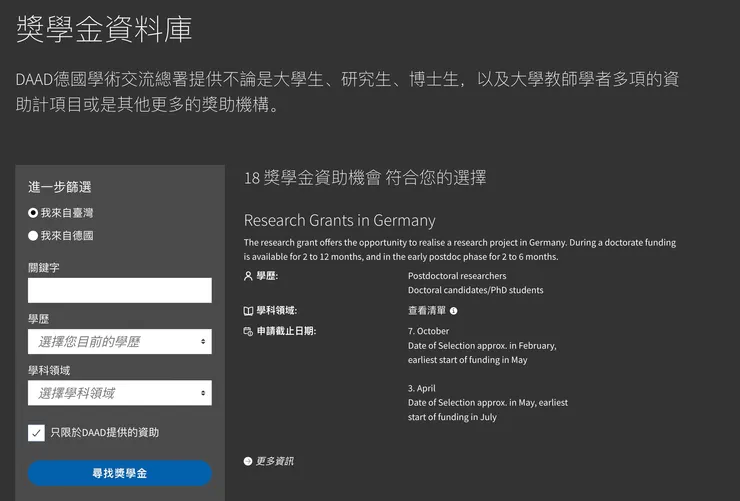Screen dimensions: 740x501
Task: Open the Research Grants in Germany title
Action: click(x=339, y=220)
